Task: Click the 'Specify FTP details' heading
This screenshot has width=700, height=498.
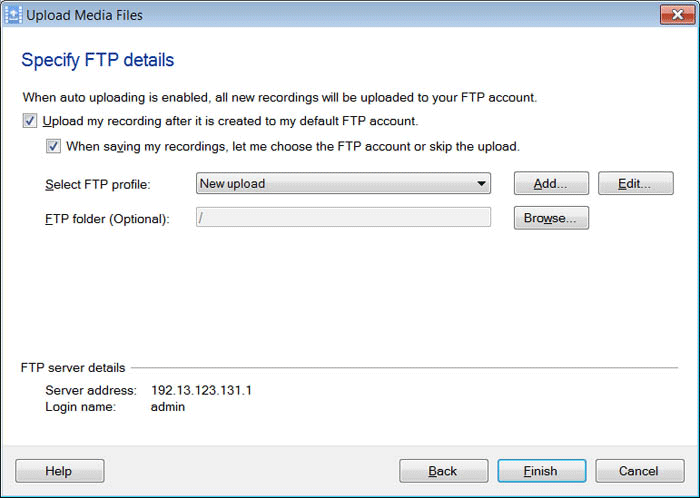Action: (98, 61)
